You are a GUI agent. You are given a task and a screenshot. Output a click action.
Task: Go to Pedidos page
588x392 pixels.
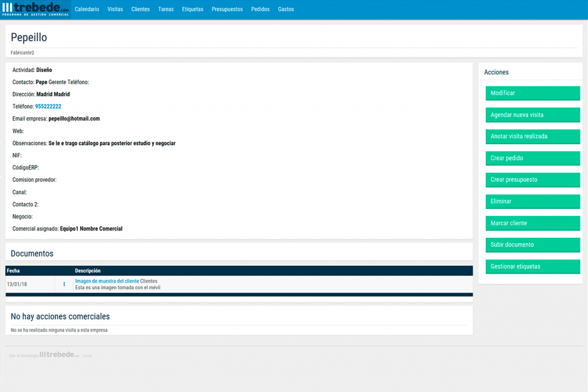[260, 9]
